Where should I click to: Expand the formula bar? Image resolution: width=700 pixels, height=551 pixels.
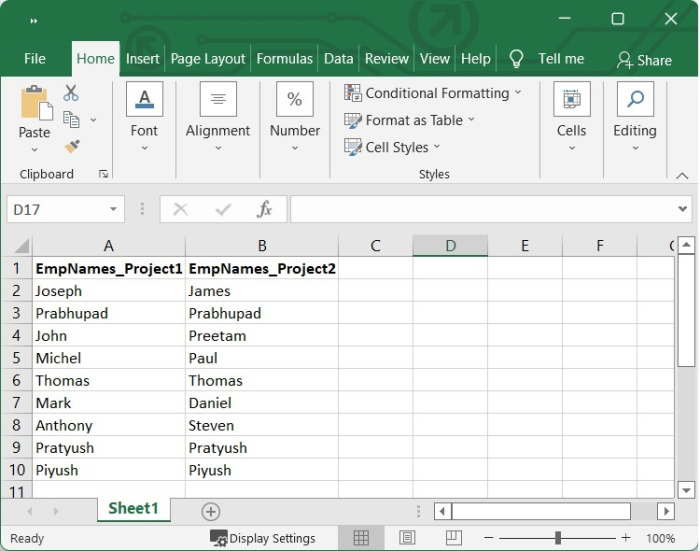click(x=682, y=209)
